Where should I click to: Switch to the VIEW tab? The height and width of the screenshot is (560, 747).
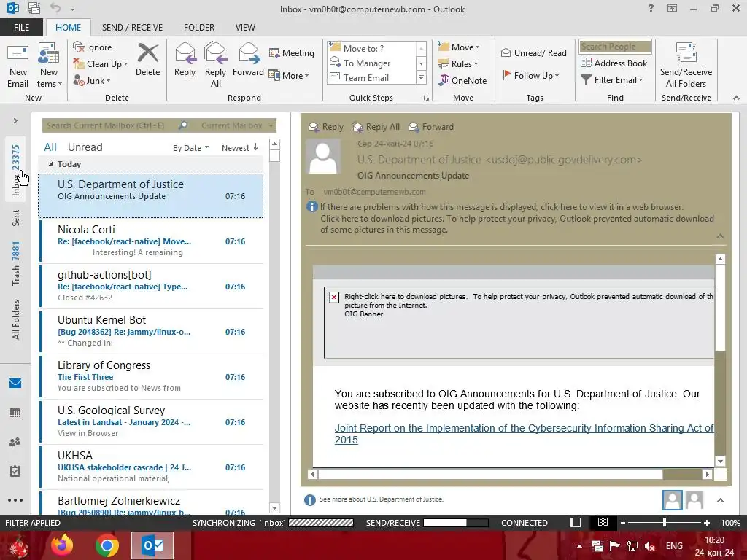coord(245,28)
